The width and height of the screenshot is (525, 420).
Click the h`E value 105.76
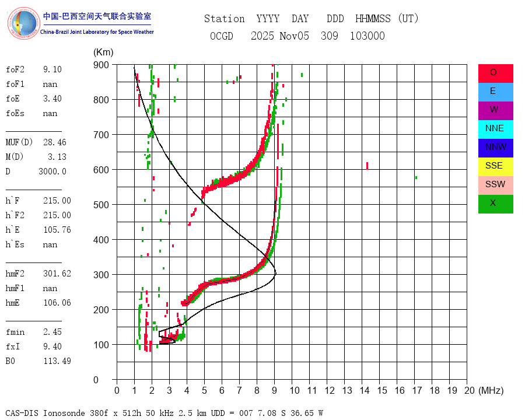(x=57, y=230)
